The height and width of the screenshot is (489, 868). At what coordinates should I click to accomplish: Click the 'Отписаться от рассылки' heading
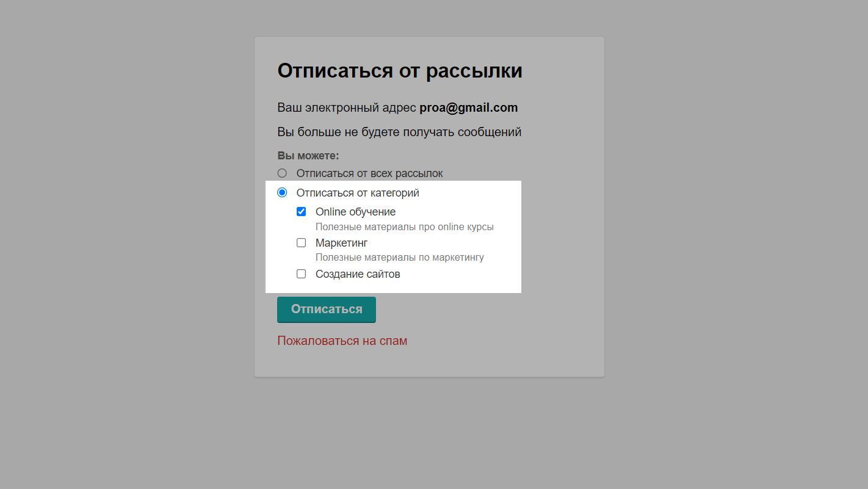[399, 71]
